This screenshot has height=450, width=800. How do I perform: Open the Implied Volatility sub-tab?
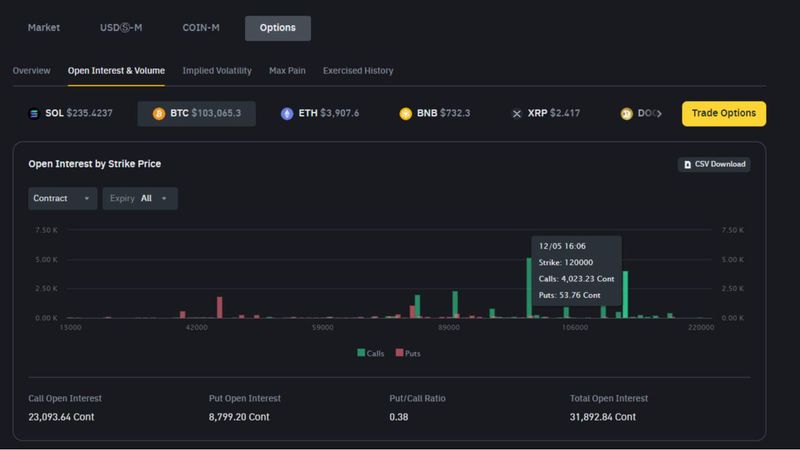point(217,70)
